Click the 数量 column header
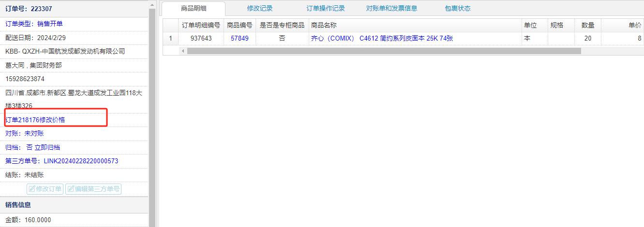Image resolution: width=644 pixels, height=227 pixels. pyautogui.click(x=588, y=25)
